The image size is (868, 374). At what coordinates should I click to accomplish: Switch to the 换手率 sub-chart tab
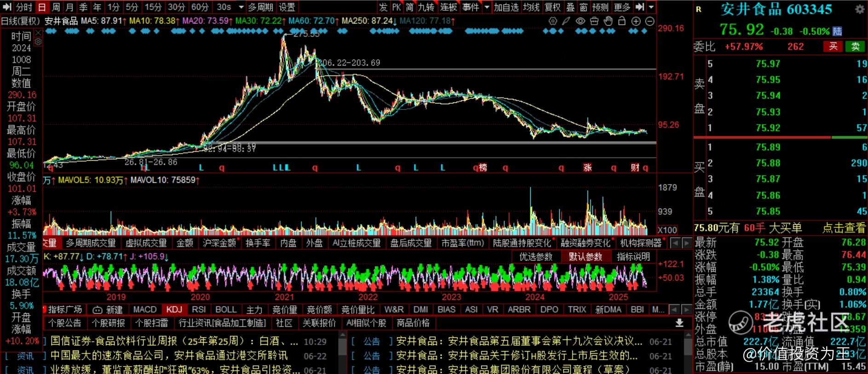[258, 243]
